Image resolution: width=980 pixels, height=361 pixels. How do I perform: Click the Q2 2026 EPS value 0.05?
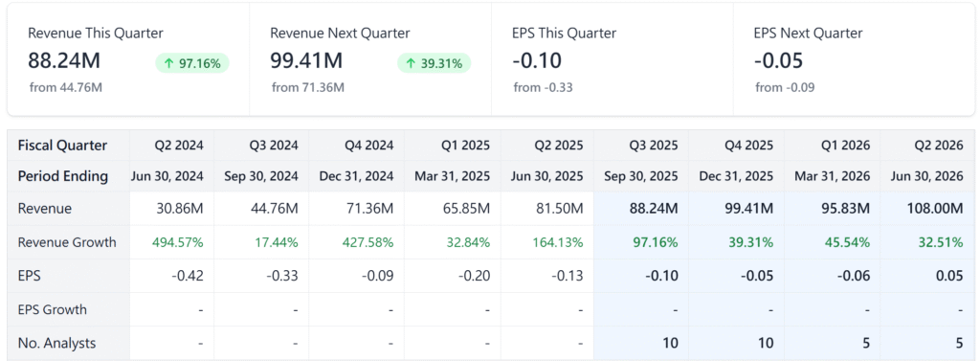pos(949,276)
